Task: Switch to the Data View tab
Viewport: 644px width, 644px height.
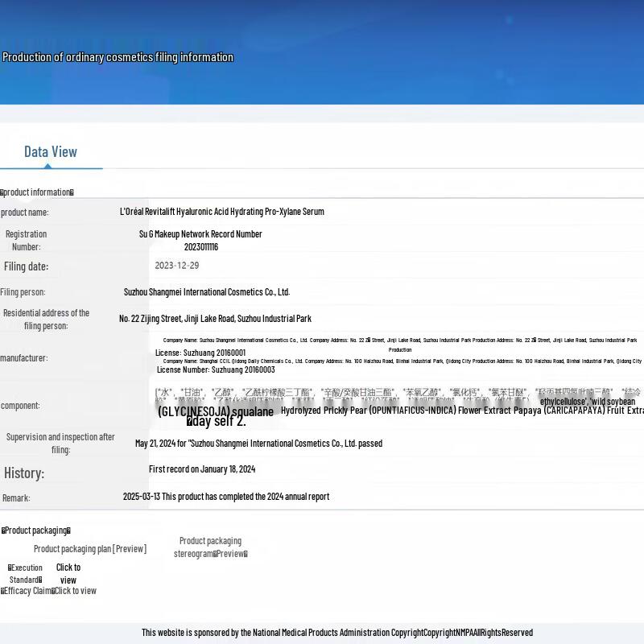Action: point(51,152)
